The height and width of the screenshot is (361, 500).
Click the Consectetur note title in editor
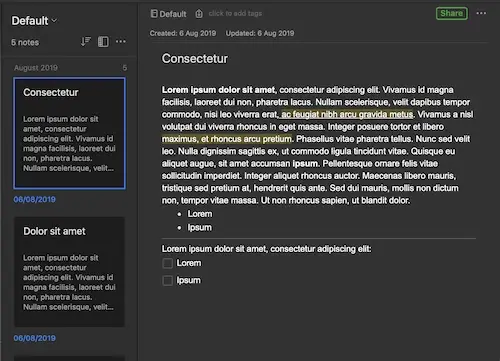[195, 59]
